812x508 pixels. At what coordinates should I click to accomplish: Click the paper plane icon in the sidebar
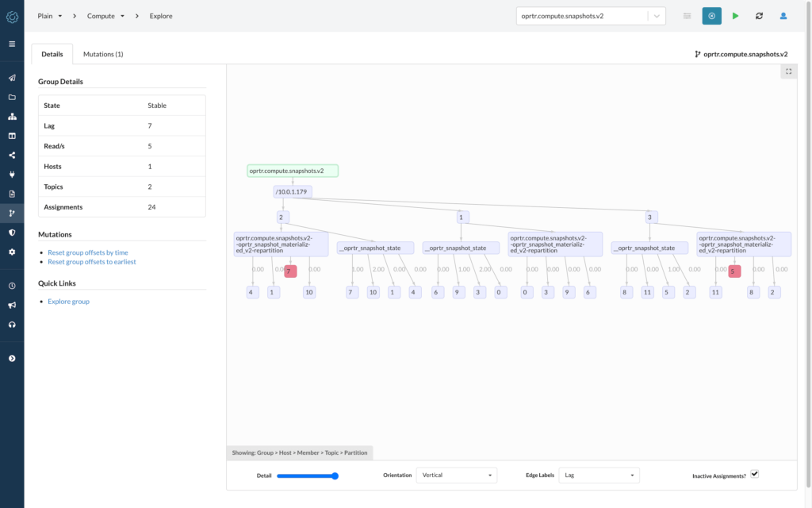(x=12, y=78)
